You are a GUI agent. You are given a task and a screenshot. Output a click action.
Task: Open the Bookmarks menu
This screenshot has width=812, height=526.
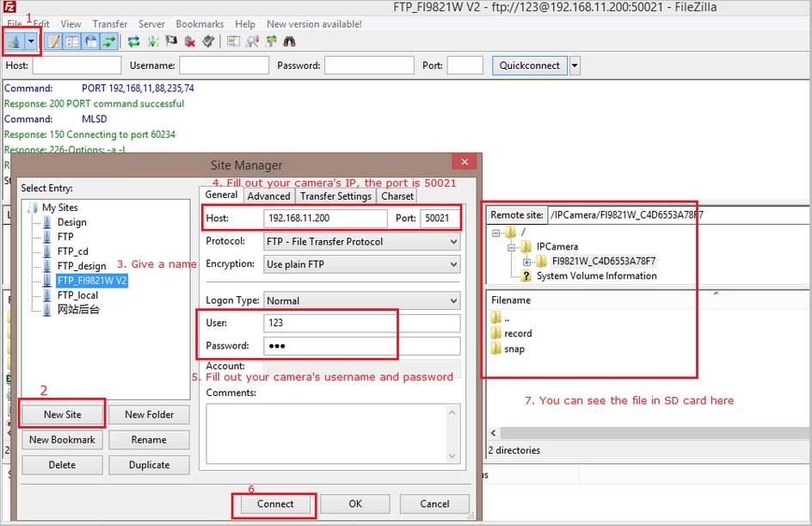[200, 24]
